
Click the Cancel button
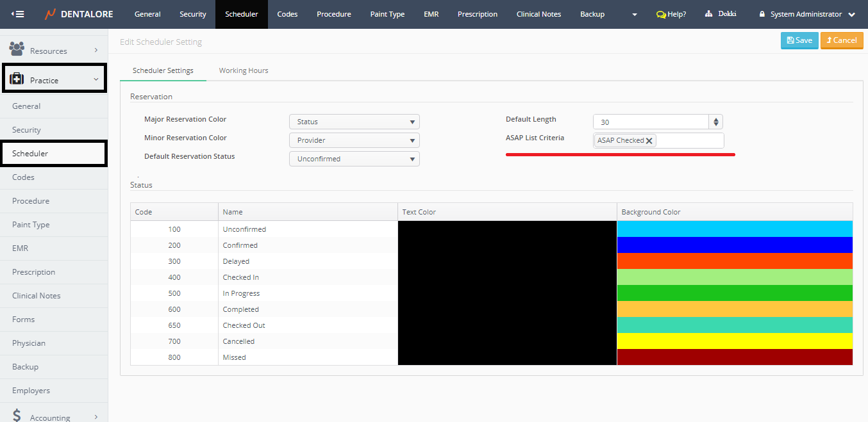click(x=841, y=40)
